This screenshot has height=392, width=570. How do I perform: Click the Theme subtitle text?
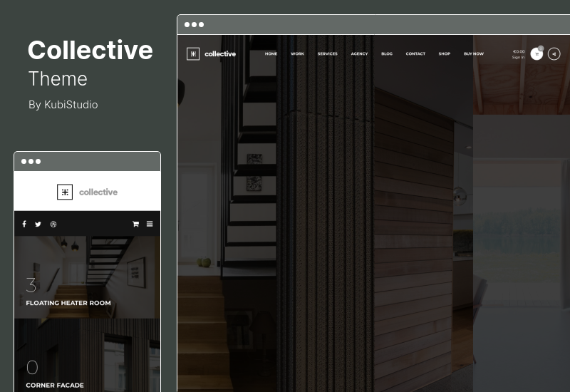point(58,78)
